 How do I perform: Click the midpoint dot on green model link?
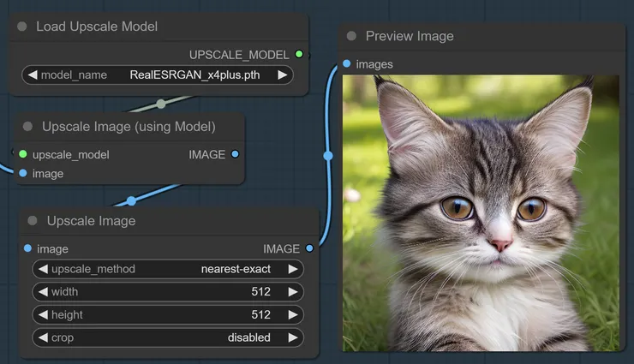161,104
